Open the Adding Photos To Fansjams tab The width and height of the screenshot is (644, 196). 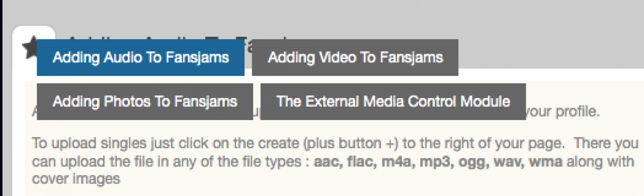coord(145,102)
